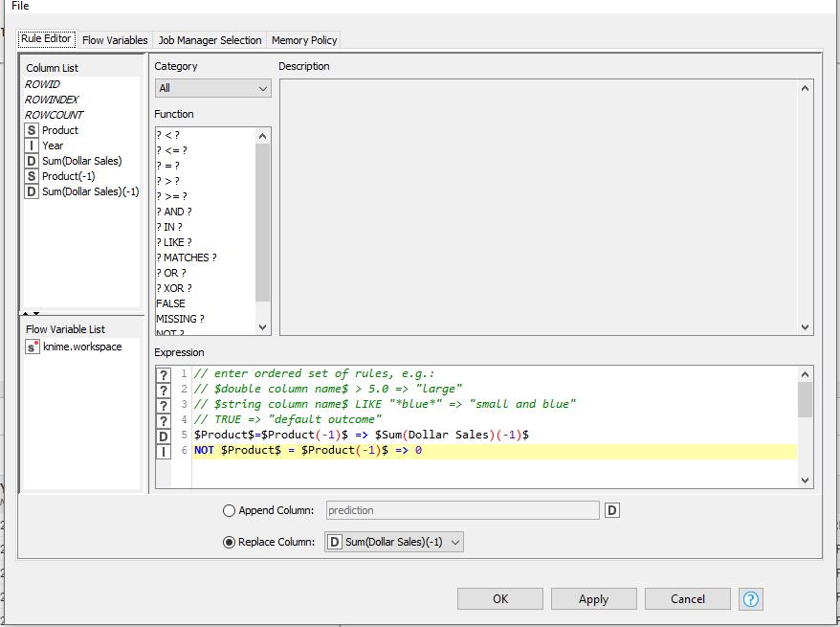
Task: Click the knime.workspace flow variable icon
Action: (33, 347)
